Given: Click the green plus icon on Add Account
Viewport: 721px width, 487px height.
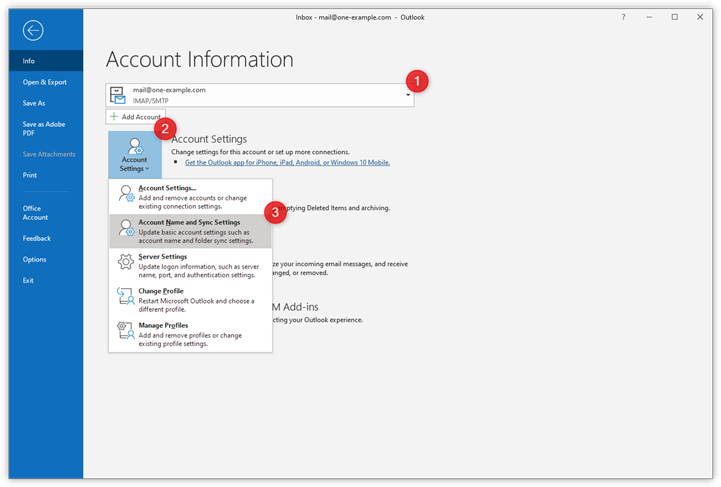Looking at the screenshot, I should point(114,116).
